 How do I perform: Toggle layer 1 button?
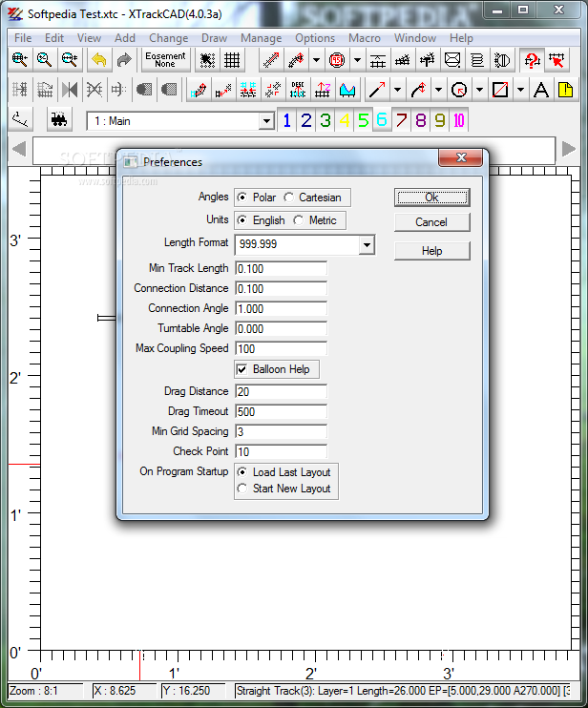(x=286, y=120)
